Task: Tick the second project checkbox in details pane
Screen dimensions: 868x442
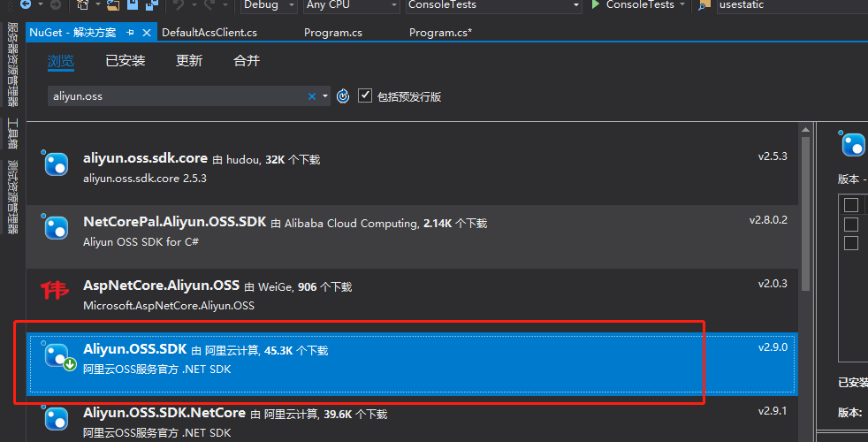Action: tap(851, 225)
